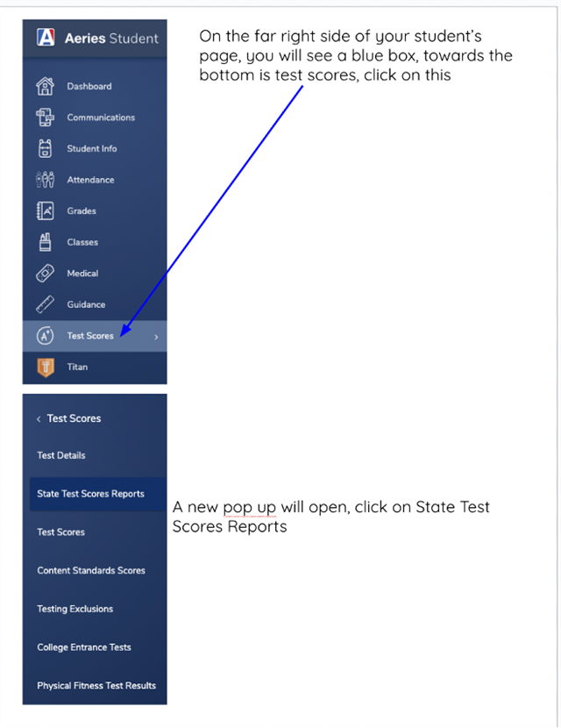Click the Grades notebook icon
The image size is (561, 728).
45,211
